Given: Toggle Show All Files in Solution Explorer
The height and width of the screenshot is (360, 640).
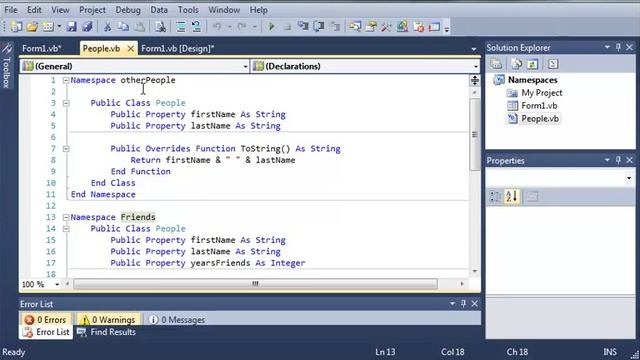Looking at the screenshot, I should (517, 64).
